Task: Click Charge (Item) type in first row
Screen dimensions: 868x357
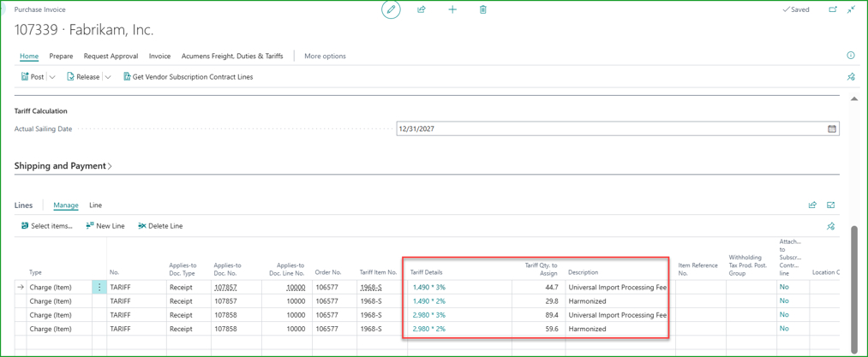Action: pos(50,287)
